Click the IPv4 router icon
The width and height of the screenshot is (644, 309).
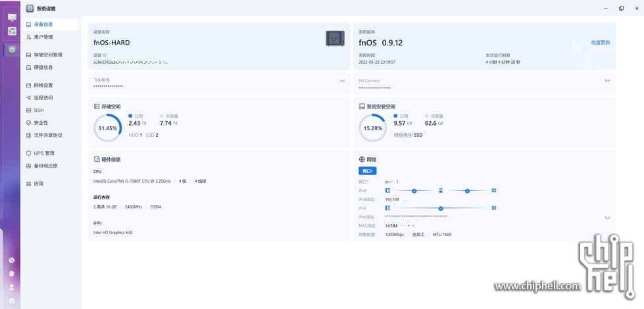click(441, 191)
